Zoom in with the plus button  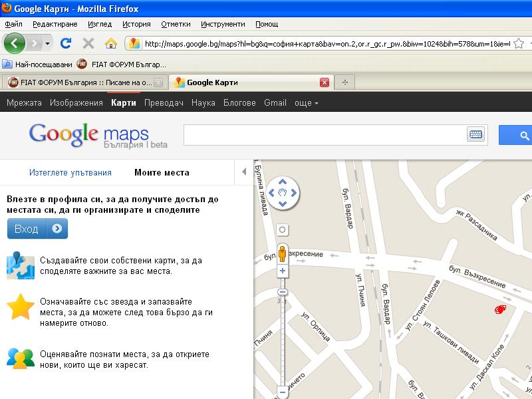(x=283, y=271)
